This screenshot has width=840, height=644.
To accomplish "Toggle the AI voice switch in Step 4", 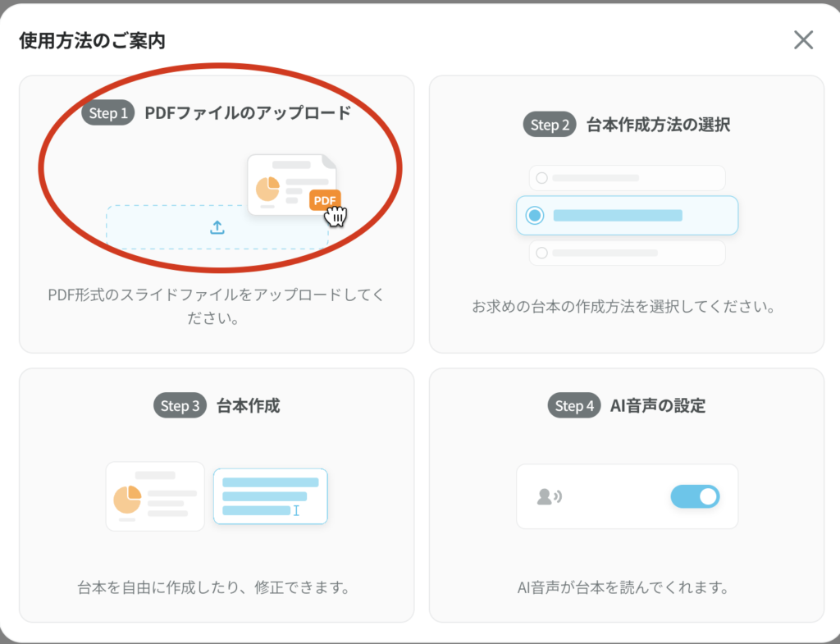I will 695,496.
